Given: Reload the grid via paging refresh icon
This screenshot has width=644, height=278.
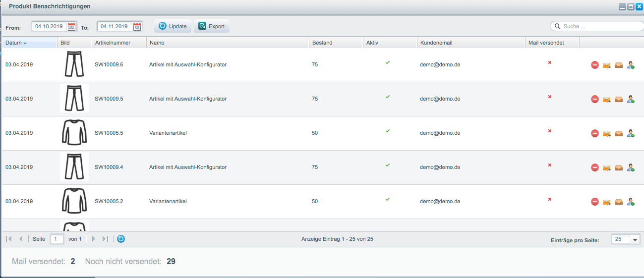Looking at the screenshot, I should click(x=121, y=239).
